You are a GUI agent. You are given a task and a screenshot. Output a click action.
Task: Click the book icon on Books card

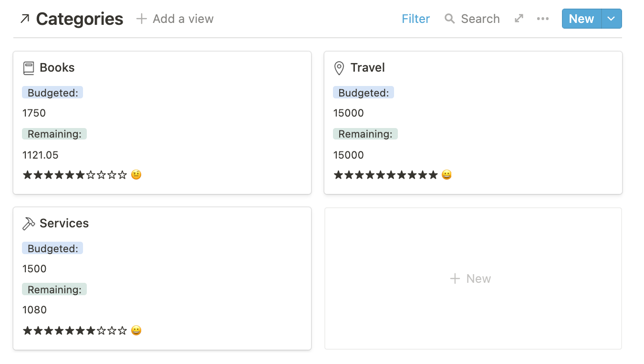click(x=29, y=68)
